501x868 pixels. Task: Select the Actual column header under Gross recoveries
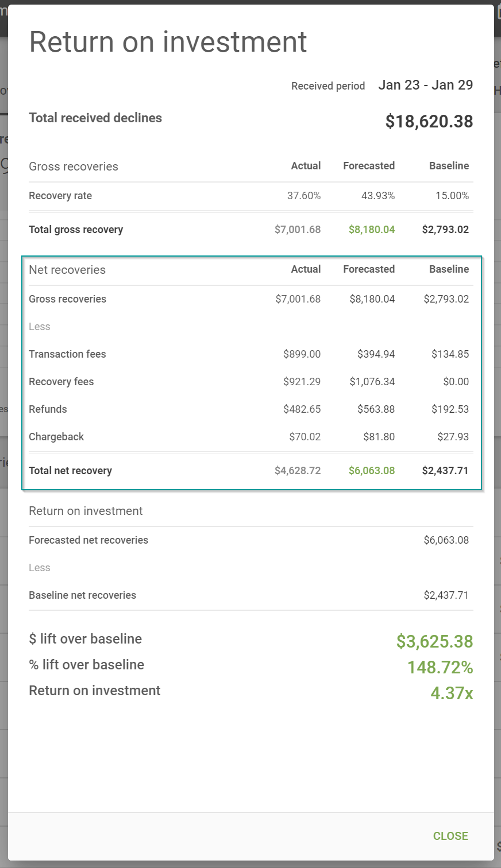click(x=306, y=165)
